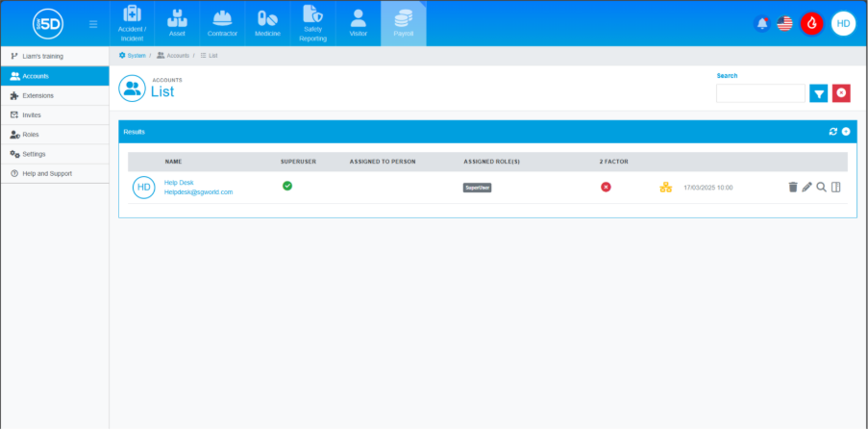The image size is (868, 430).
Task: Open the notifications bell
Action: 762,24
